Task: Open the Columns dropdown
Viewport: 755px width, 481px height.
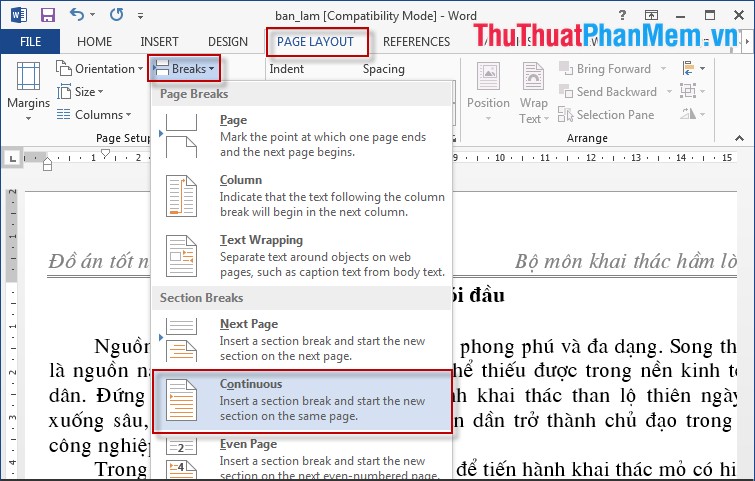Action: [x=94, y=115]
